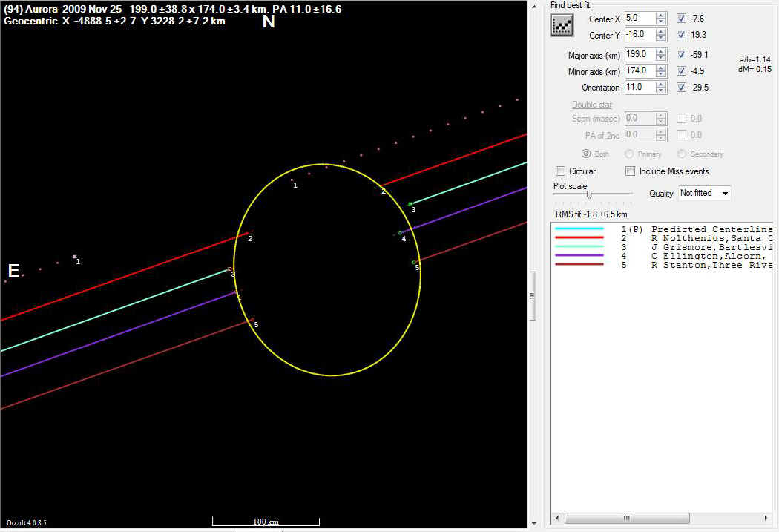Decrease Center X with the down spinner
This screenshot has height=532, width=779.
tap(661, 22)
